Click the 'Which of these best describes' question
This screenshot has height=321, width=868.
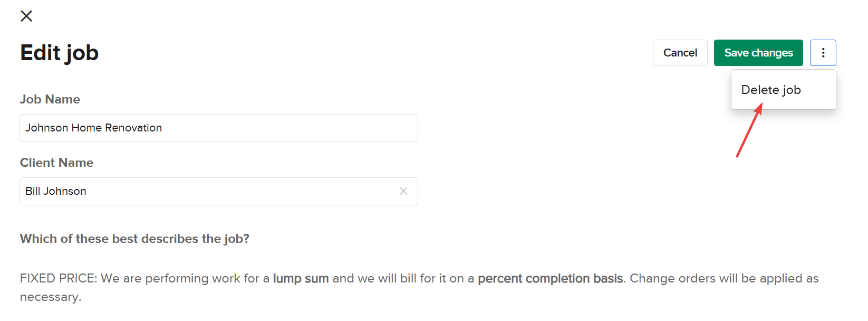pos(134,239)
